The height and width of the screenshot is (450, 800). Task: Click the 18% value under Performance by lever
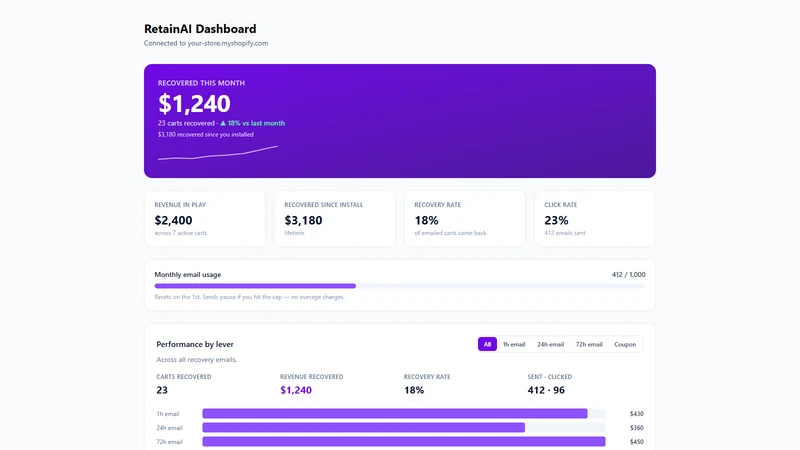414,390
